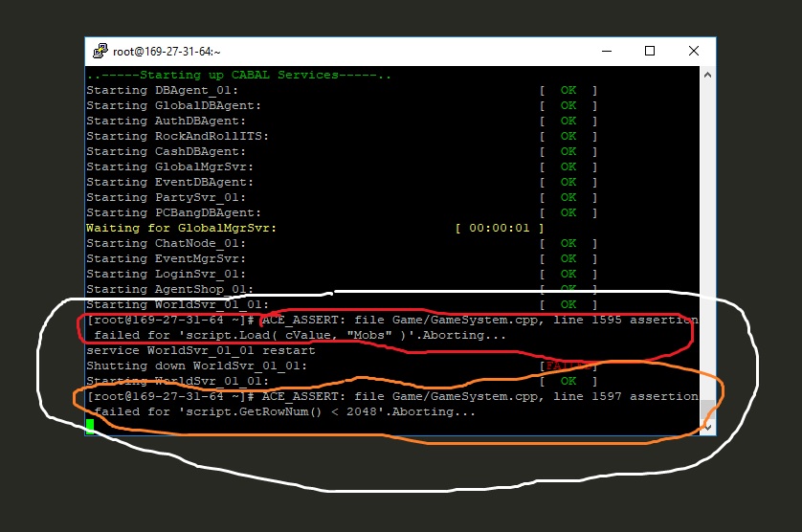This screenshot has height=532, width=802.
Task: Click the 'Starting ChatNode_01:' line
Action: coord(167,243)
